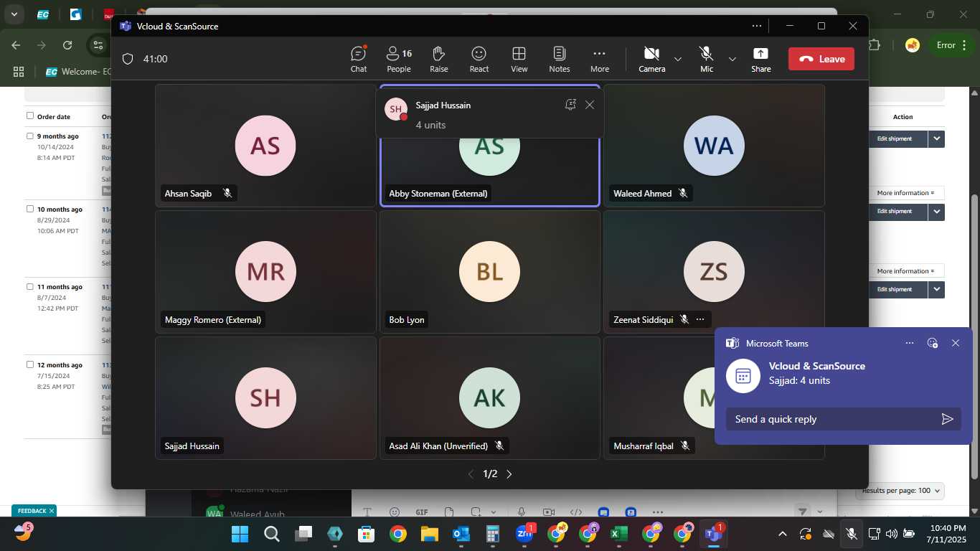Leave the Vcloud & ScanSource meeting
The image size is (980, 551).
point(821,59)
